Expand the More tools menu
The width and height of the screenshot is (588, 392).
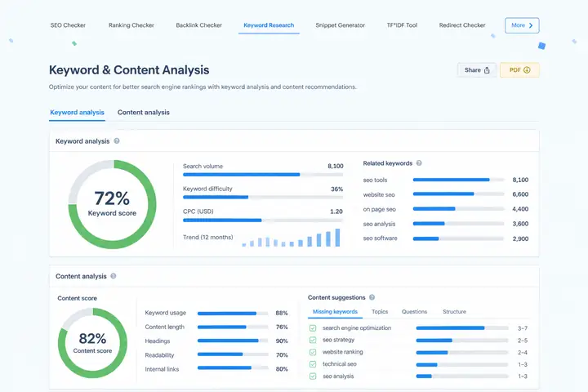522,25
